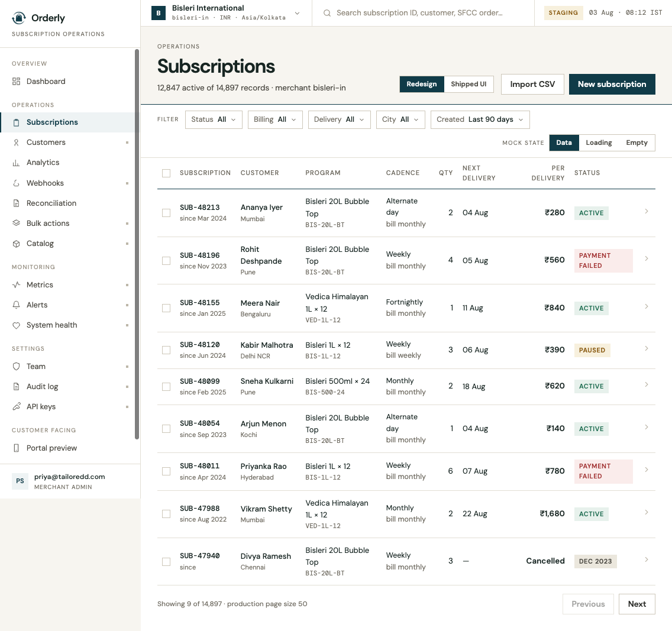Click the Customers person icon
Screen dimensions: 672x631
pos(17,143)
